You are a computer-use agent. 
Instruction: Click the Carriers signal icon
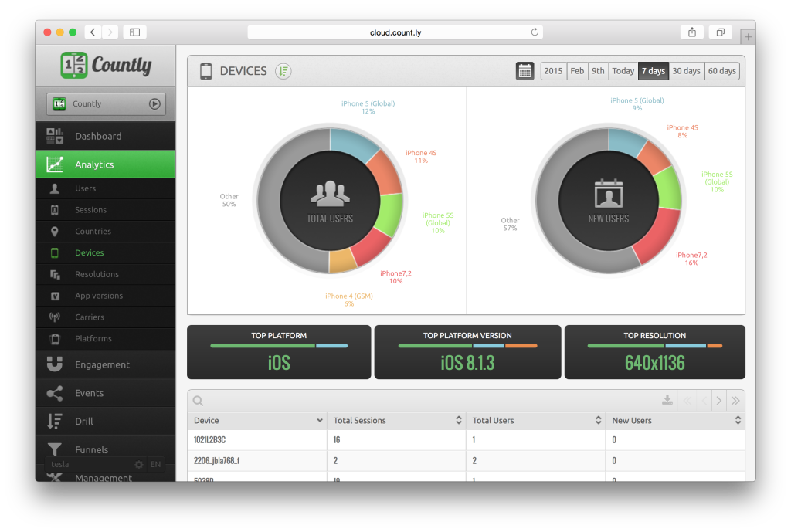pyautogui.click(x=56, y=317)
